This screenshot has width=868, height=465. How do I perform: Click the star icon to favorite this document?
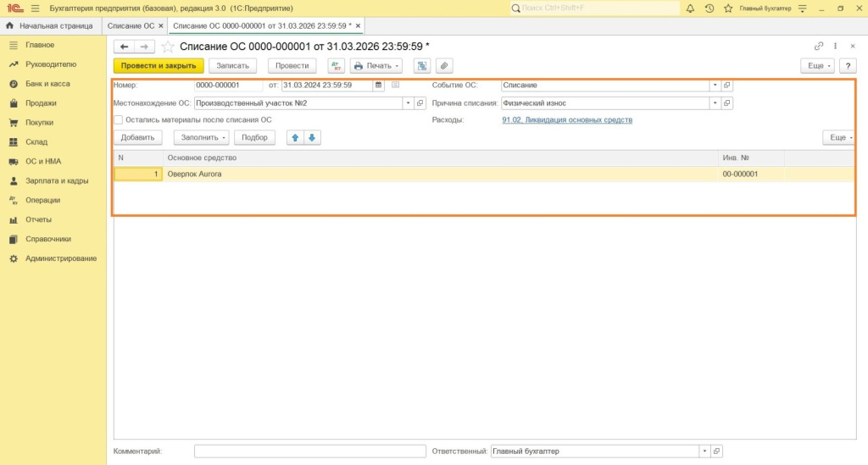coord(168,47)
